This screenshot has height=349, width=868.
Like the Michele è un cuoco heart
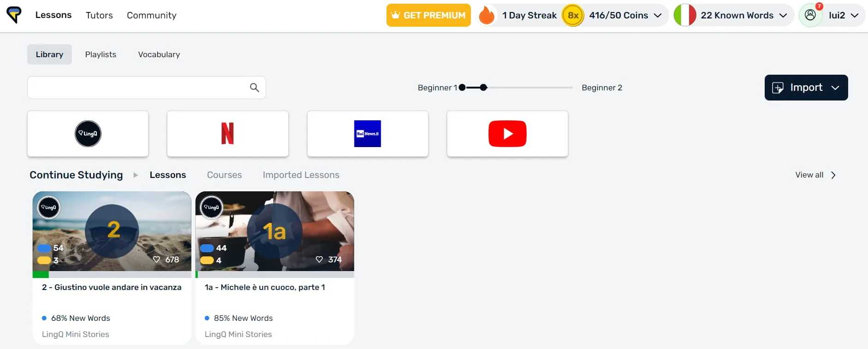pyautogui.click(x=319, y=260)
